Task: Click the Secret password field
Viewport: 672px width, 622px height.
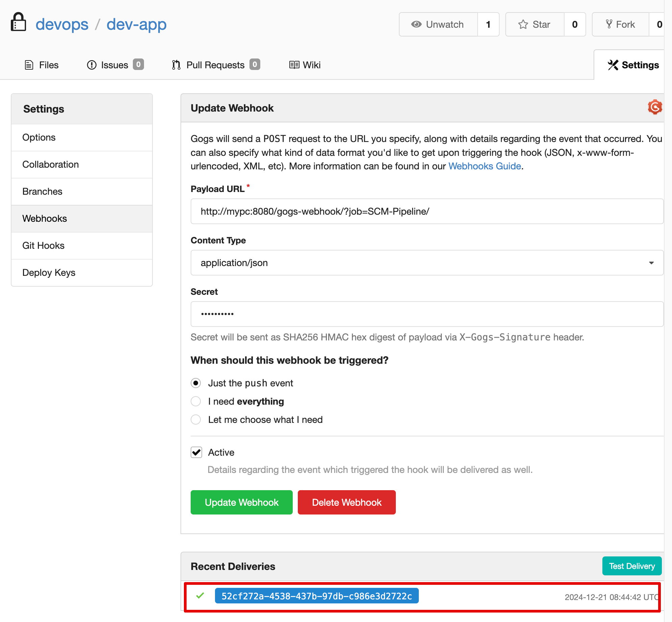Action: coord(427,314)
